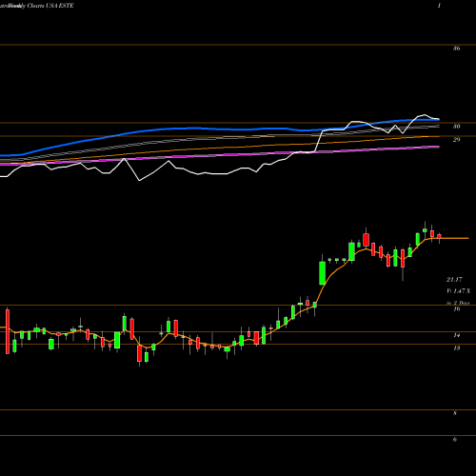Click the price axis label 14
The width and height of the screenshot is (476, 476).
pyautogui.click(x=456, y=335)
